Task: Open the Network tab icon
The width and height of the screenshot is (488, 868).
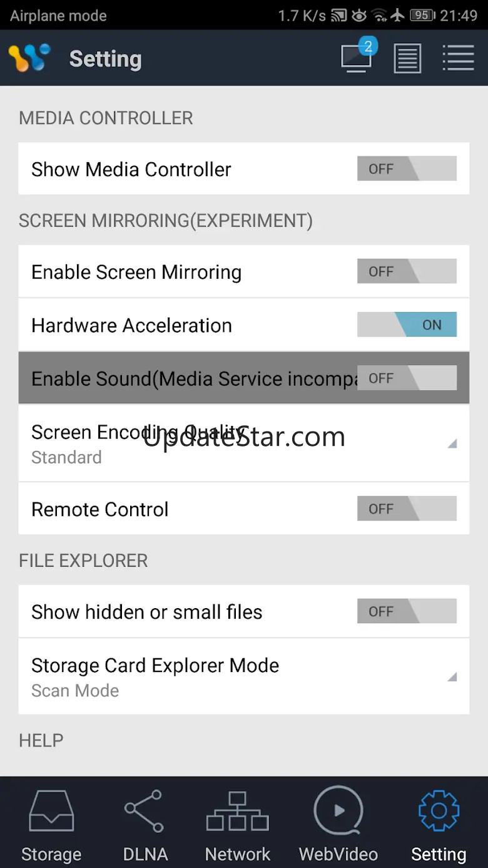Action: pyautogui.click(x=238, y=811)
